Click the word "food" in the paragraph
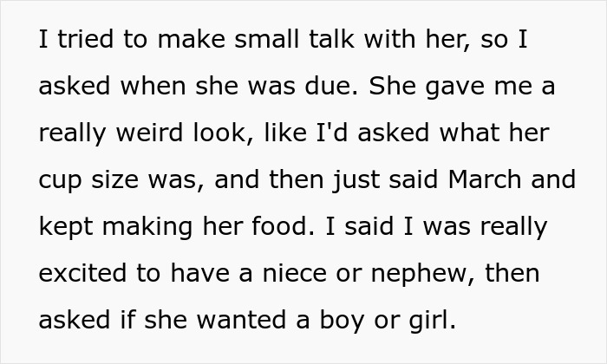Viewport: 607px width, 364px height. (283, 226)
